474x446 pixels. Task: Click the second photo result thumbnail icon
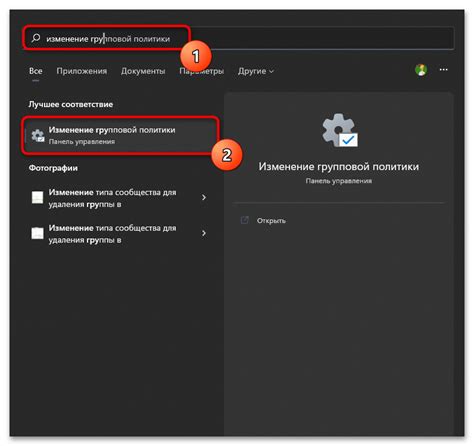pos(37,233)
